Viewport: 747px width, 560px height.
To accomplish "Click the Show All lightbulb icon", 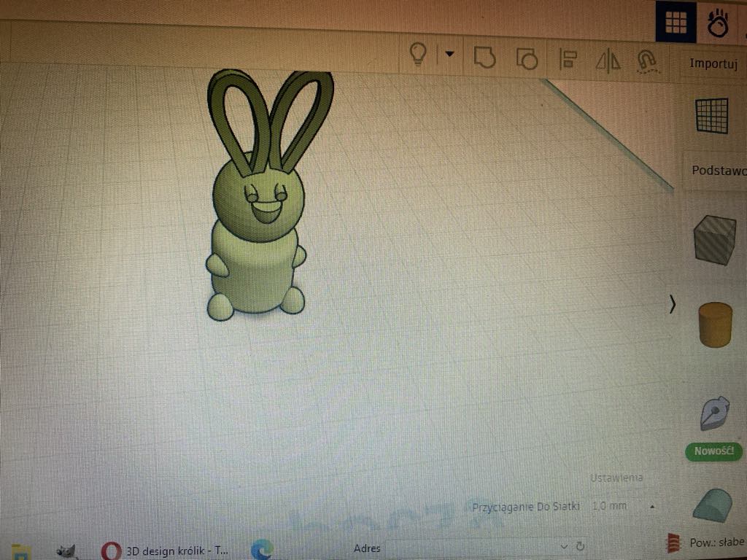I will click(x=418, y=53).
